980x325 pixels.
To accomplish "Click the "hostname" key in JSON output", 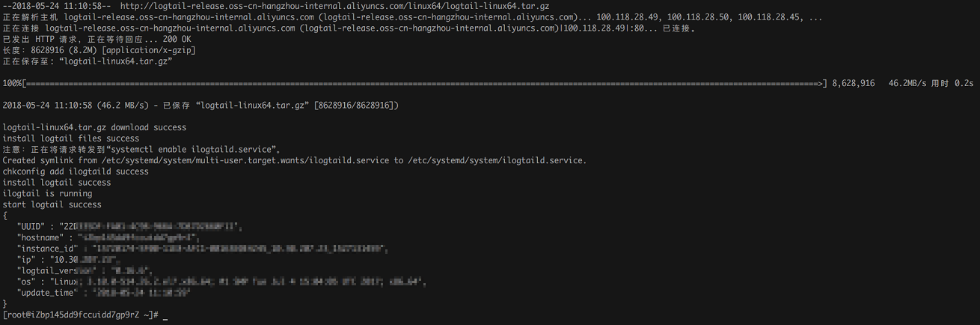I will click(40, 237).
